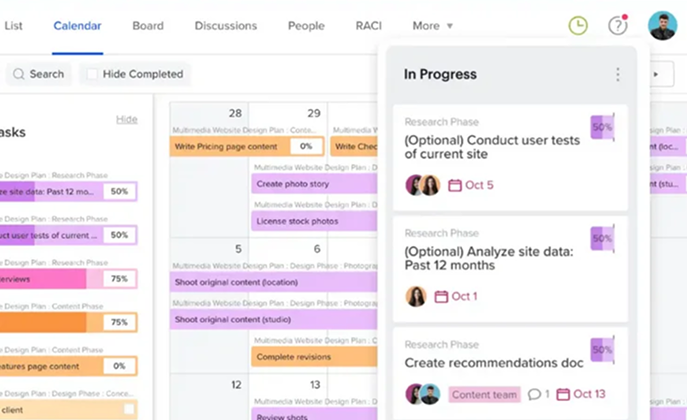Open In Progress panel options menu
Viewport: 687px width, 420px height.
tap(618, 74)
